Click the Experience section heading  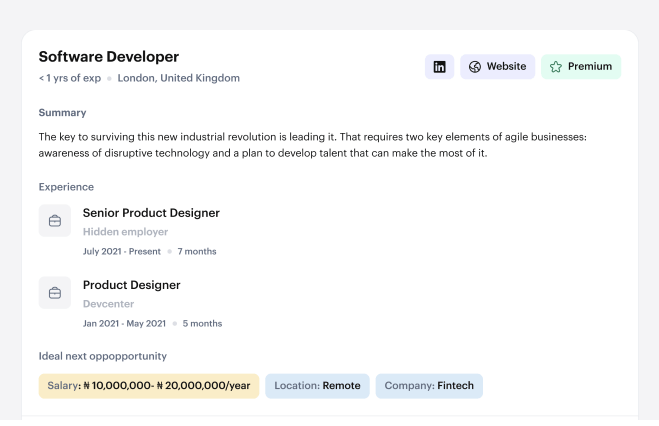pyautogui.click(x=66, y=187)
